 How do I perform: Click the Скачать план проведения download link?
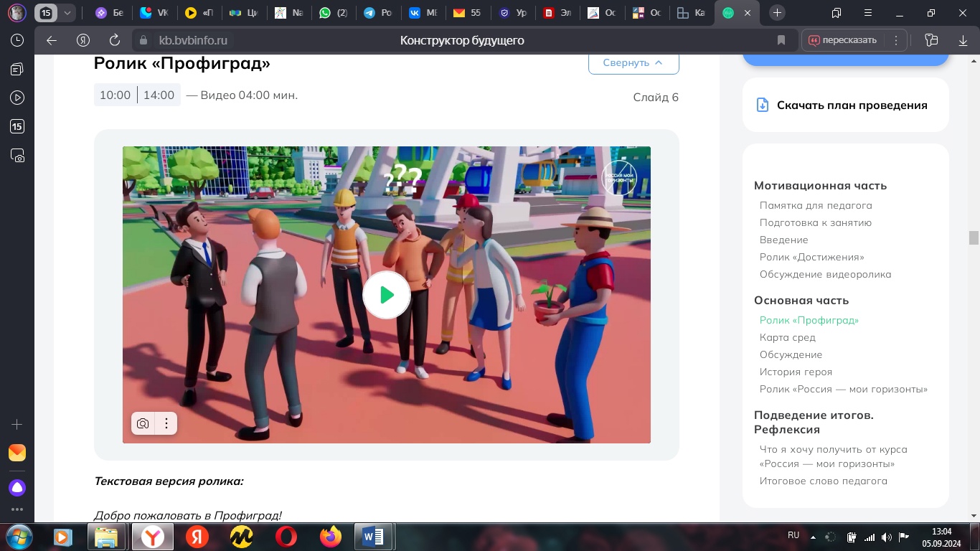point(852,105)
